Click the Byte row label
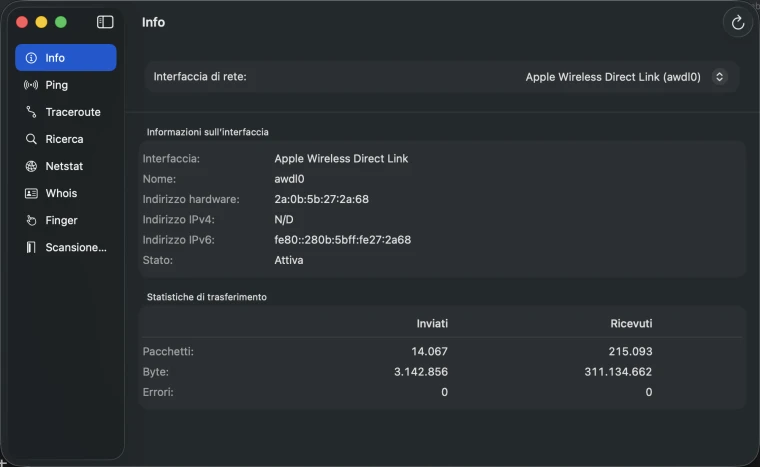The width and height of the screenshot is (760, 467). point(156,372)
